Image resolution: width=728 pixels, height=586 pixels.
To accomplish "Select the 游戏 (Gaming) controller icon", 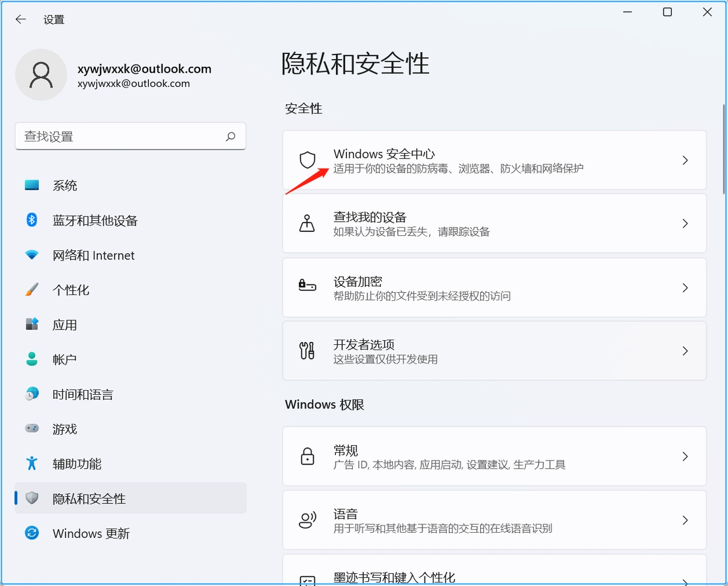I will (x=32, y=429).
